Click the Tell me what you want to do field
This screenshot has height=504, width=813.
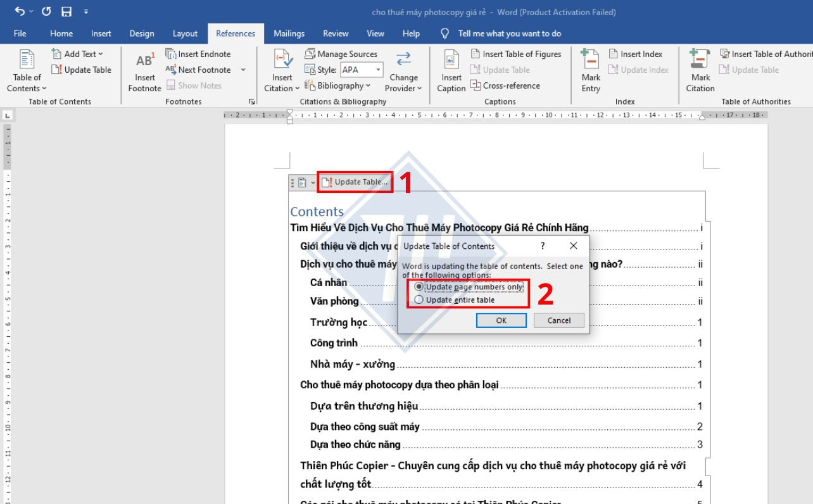(509, 34)
